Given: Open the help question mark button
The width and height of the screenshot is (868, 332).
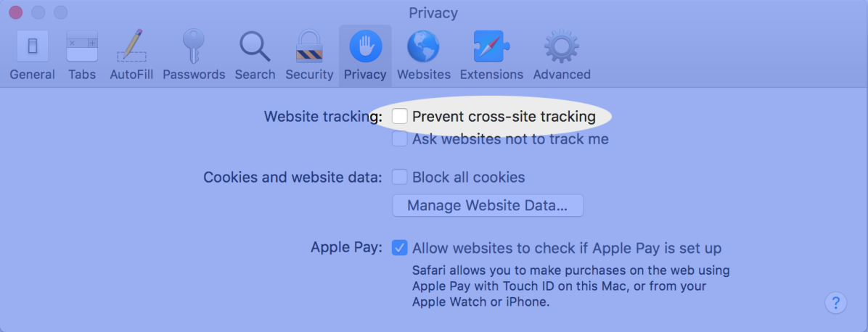Looking at the screenshot, I should click(x=836, y=303).
